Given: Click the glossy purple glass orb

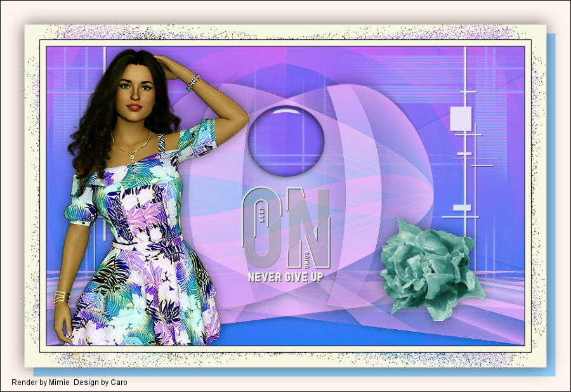Looking at the screenshot, I should pyautogui.click(x=285, y=140).
